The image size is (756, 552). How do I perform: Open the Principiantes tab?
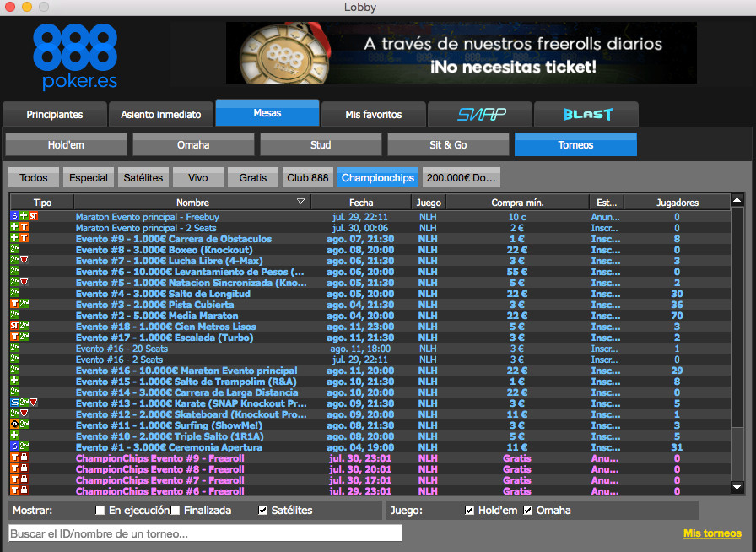[55, 114]
